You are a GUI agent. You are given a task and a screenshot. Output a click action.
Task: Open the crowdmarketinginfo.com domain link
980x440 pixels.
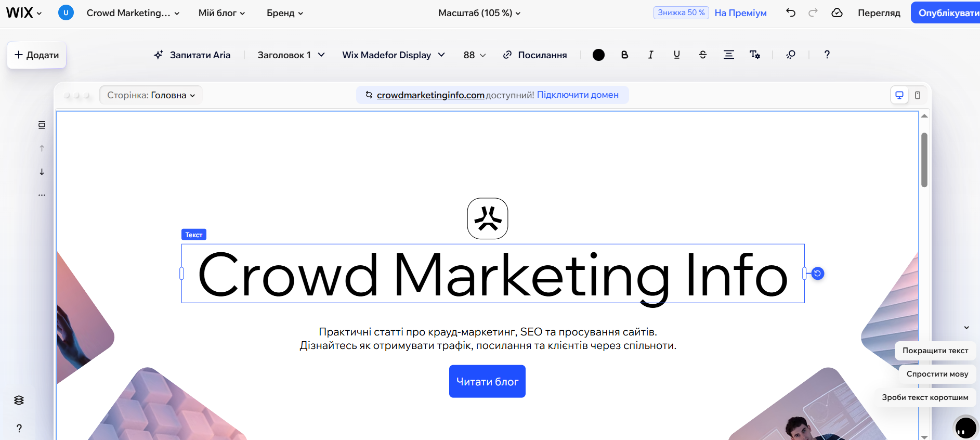[430, 95]
